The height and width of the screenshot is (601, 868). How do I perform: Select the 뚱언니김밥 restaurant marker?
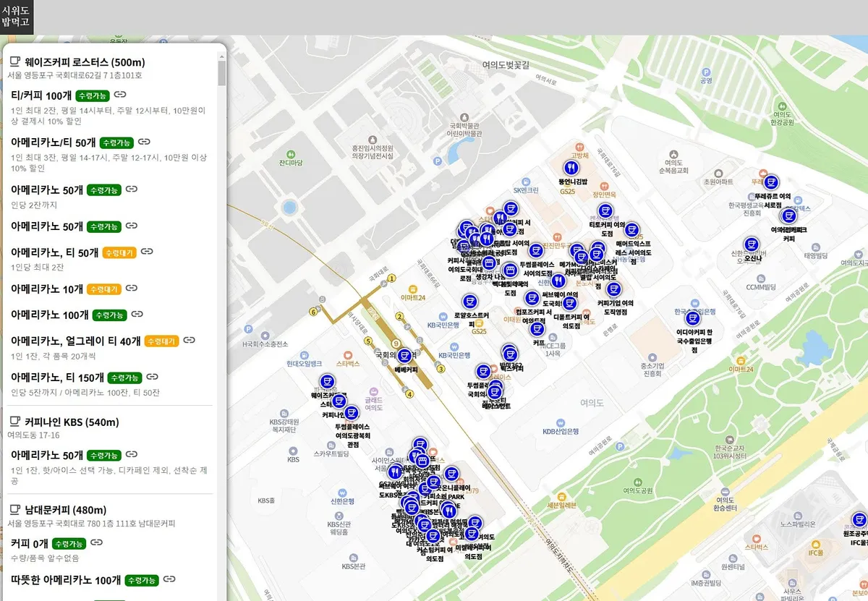(x=571, y=168)
